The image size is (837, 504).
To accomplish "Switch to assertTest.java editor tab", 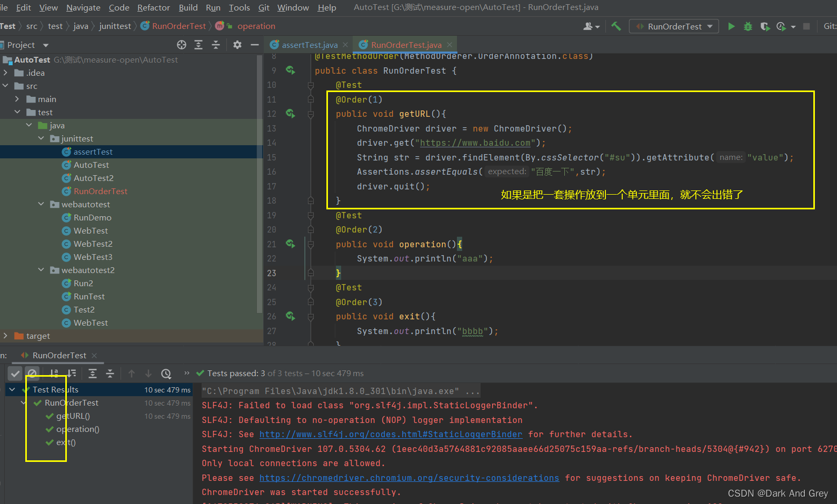I will coord(309,45).
